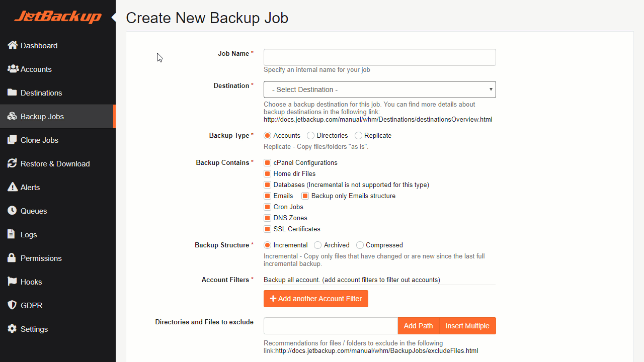This screenshot has height=362, width=644.
Task: Click the Alerts warning triangle icon
Action: click(x=12, y=187)
